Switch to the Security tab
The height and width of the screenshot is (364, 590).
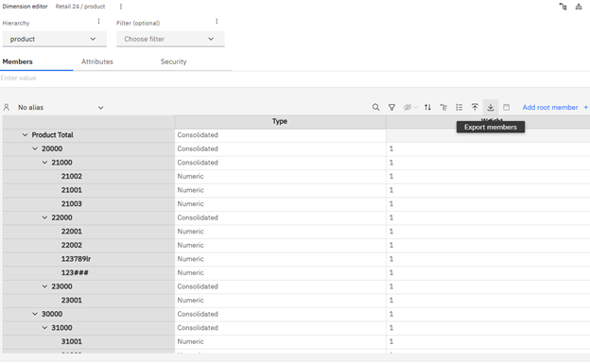point(173,61)
